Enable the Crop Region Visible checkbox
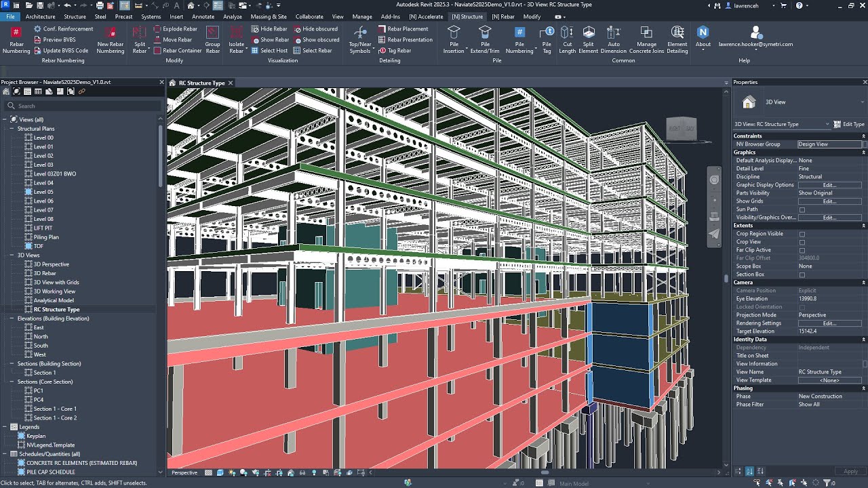 click(x=802, y=234)
